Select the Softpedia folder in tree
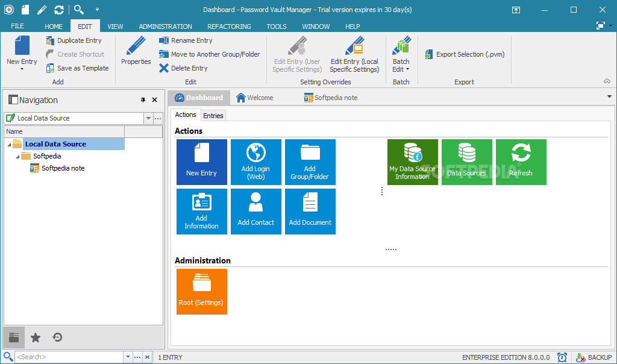617x364 pixels. coord(42,156)
